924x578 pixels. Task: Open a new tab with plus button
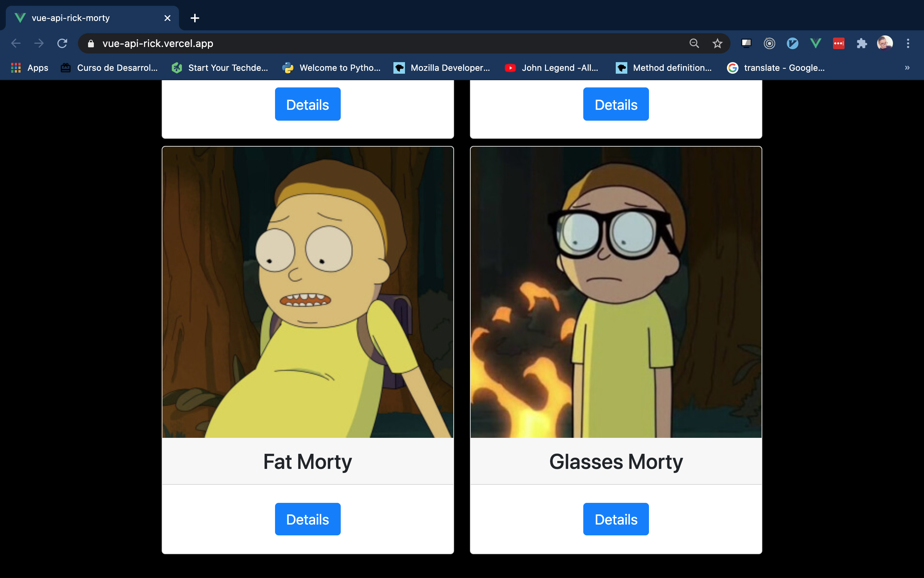pyautogui.click(x=195, y=18)
